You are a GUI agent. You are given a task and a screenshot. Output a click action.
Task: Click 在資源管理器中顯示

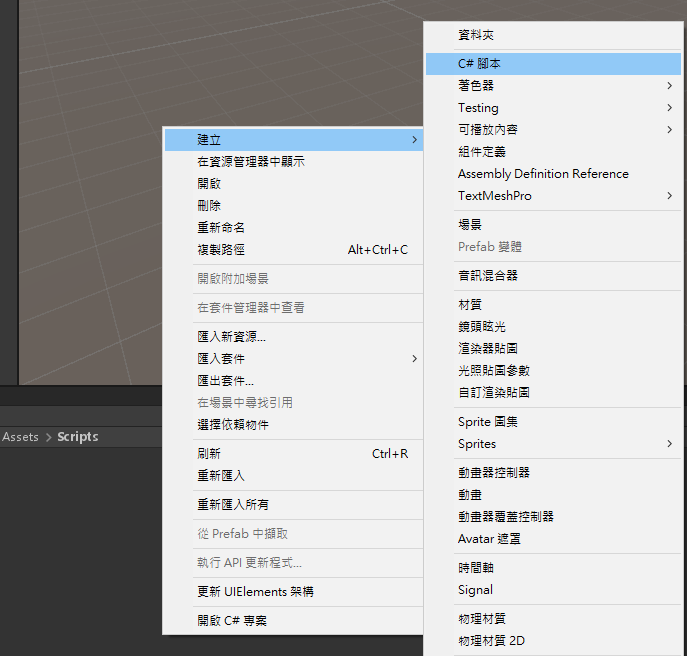point(251,162)
